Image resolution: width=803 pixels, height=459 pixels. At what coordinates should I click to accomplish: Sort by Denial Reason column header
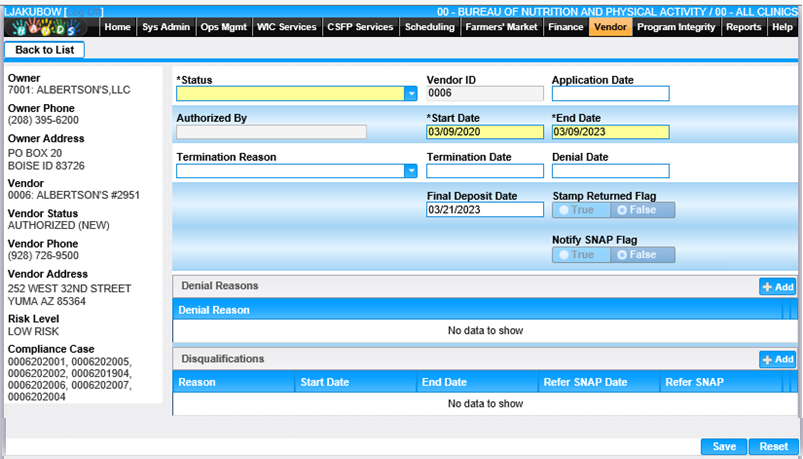click(477, 310)
